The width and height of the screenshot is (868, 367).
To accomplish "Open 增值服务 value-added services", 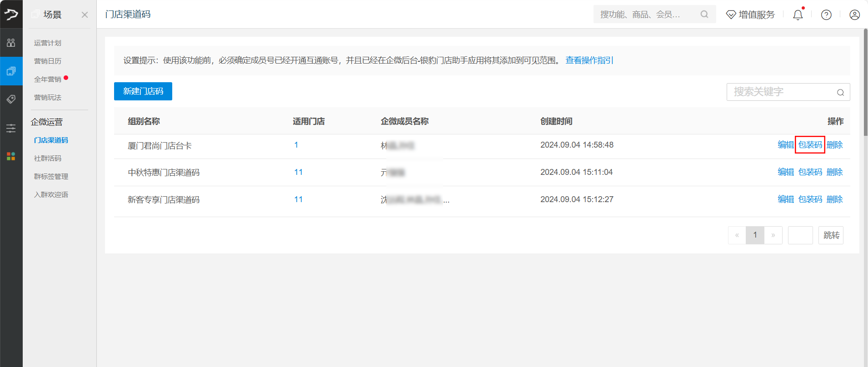I will (x=750, y=15).
